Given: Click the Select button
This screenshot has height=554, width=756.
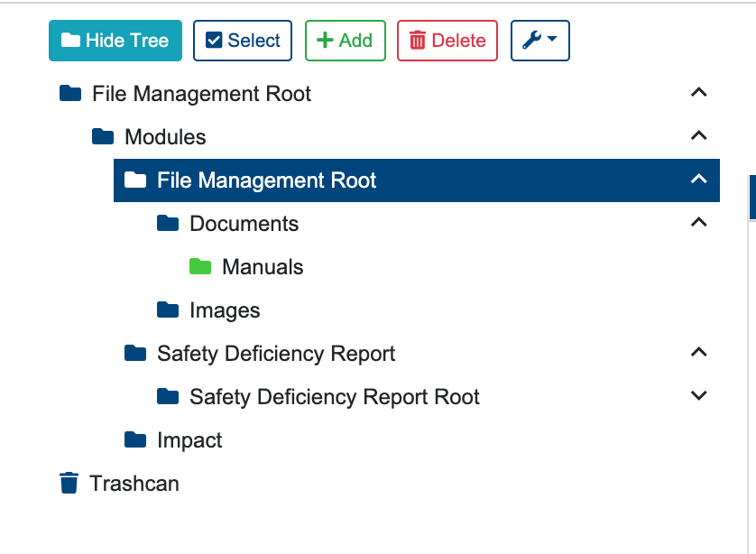Looking at the screenshot, I should coord(243,41).
